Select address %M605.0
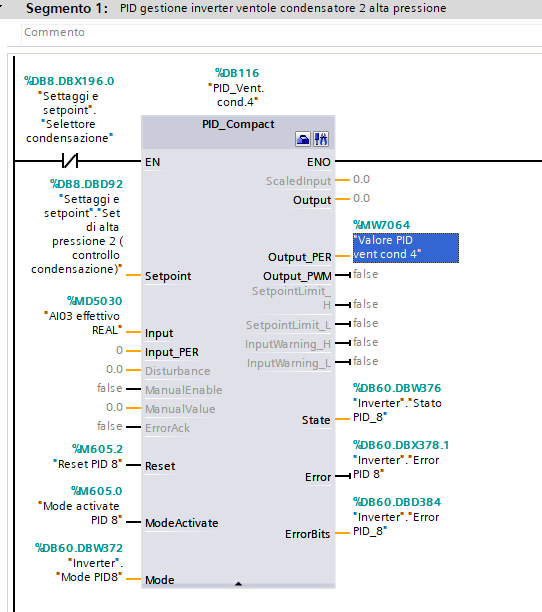The height and width of the screenshot is (612, 542). pyautogui.click(x=97, y=491)
